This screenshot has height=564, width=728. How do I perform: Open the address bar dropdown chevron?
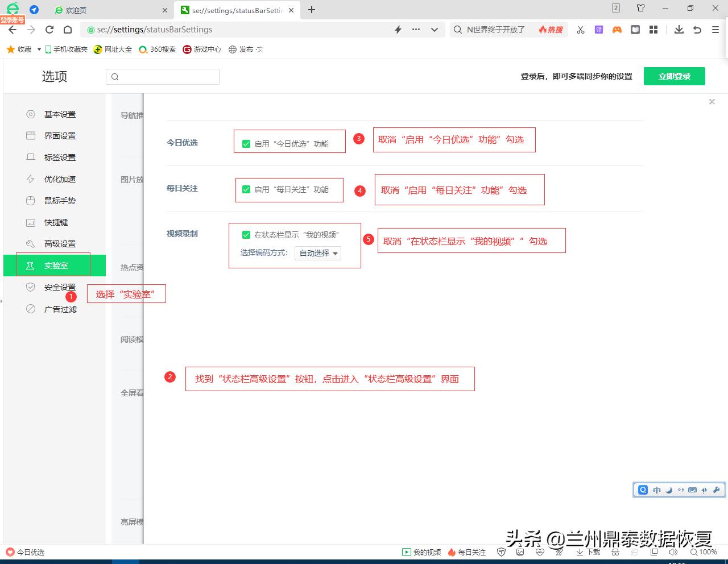[x=434, y=29]
